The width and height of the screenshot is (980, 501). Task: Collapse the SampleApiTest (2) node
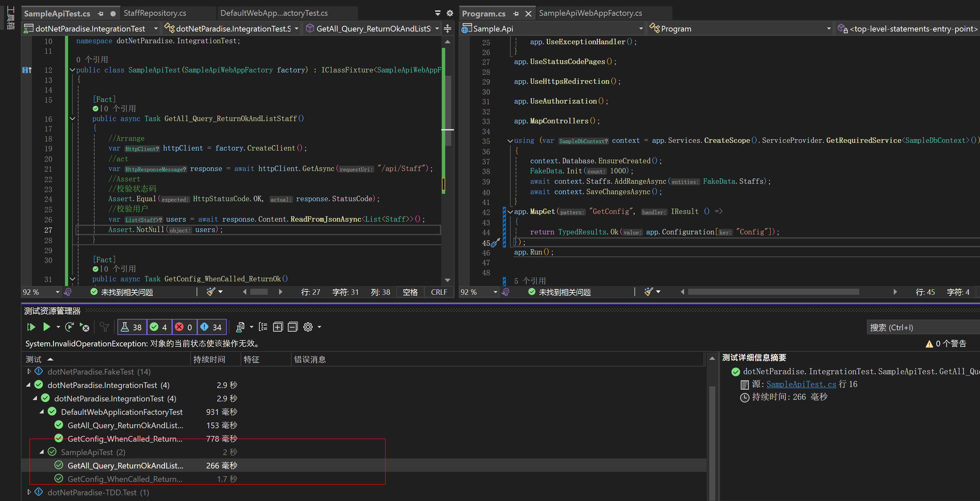pyautogui.click(x=42, y=452)
